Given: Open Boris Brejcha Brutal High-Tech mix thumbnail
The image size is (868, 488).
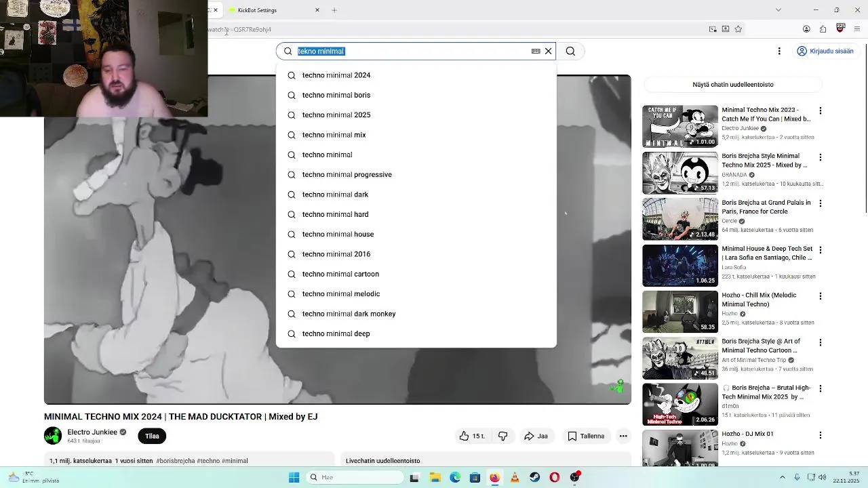Looking at the screenshot, I should (680, 405).
